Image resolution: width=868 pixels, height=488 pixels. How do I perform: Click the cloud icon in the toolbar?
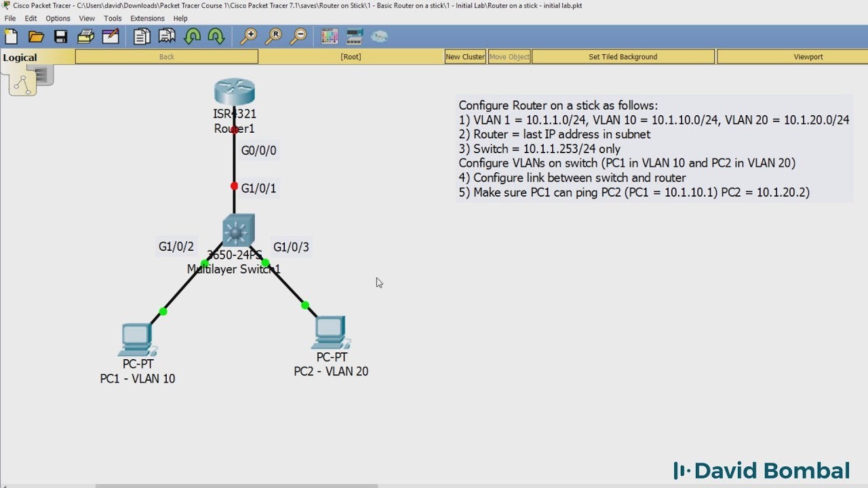tap(380, 37)
